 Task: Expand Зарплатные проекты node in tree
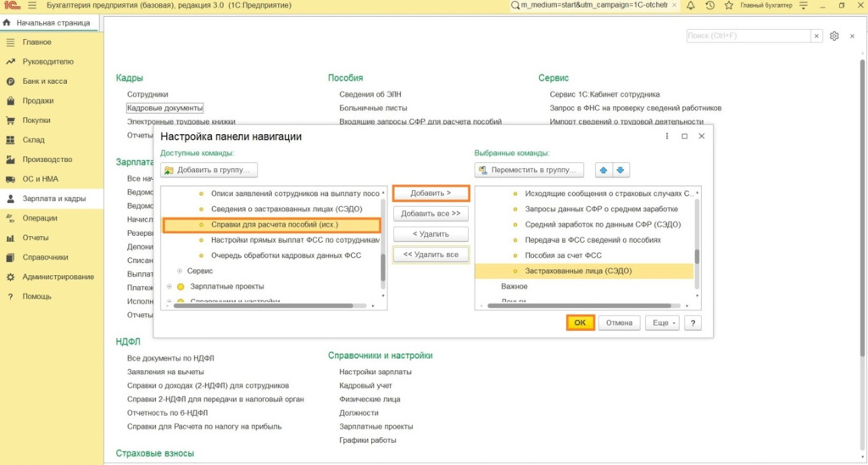[169, 287]
